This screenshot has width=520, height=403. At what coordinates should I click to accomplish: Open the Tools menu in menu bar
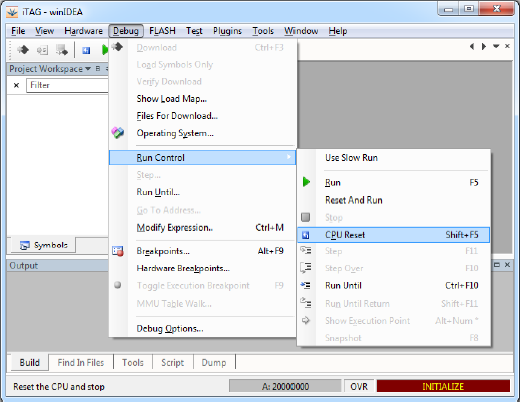263,31
